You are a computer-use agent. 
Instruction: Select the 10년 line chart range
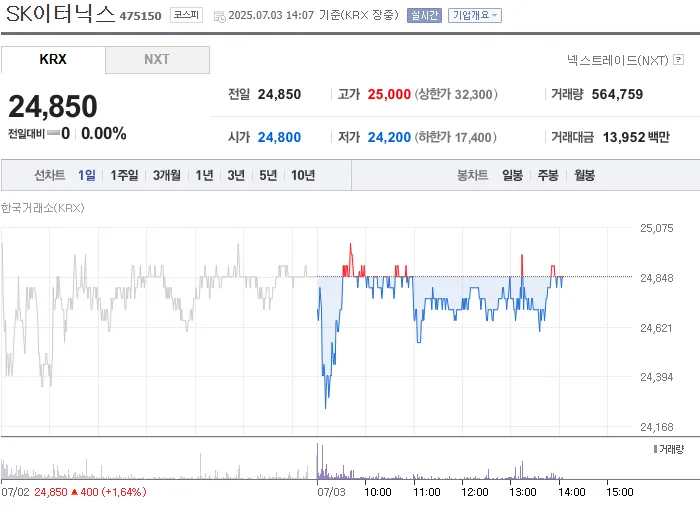(x=303, y=175)
